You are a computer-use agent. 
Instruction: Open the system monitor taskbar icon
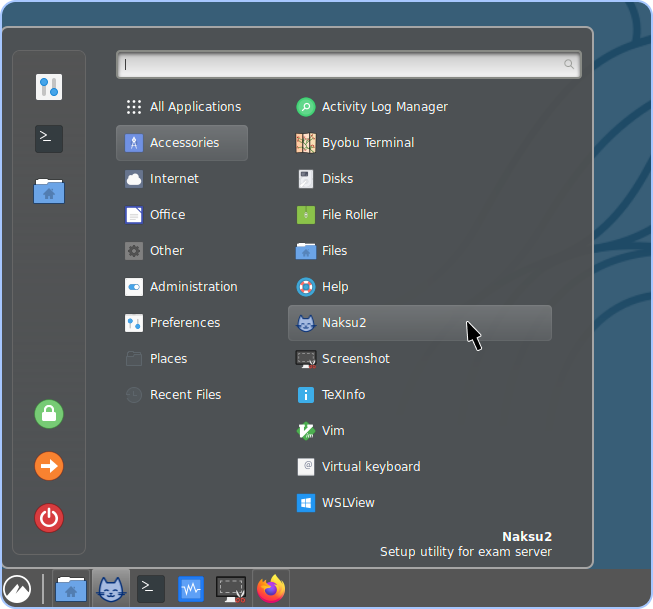point(191,589)
